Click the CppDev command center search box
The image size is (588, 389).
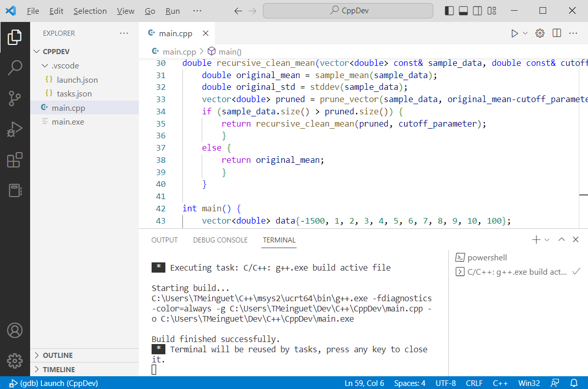click(x=348, y=10)
